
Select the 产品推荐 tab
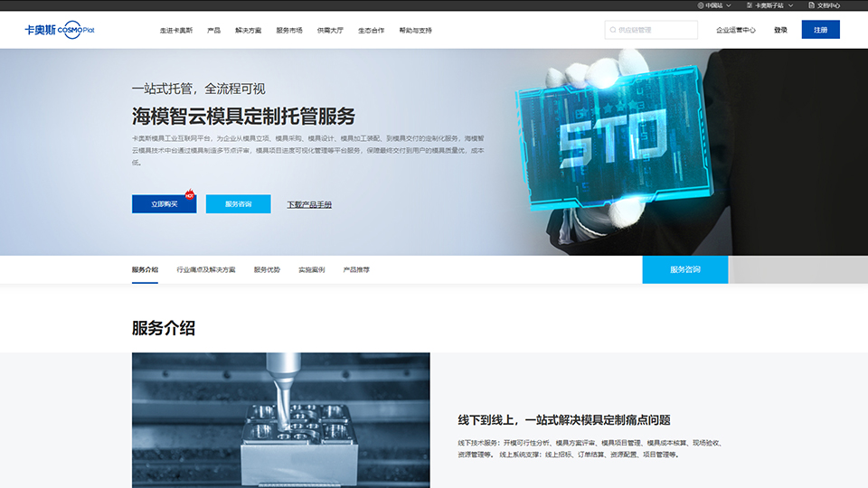pos(356,270)
